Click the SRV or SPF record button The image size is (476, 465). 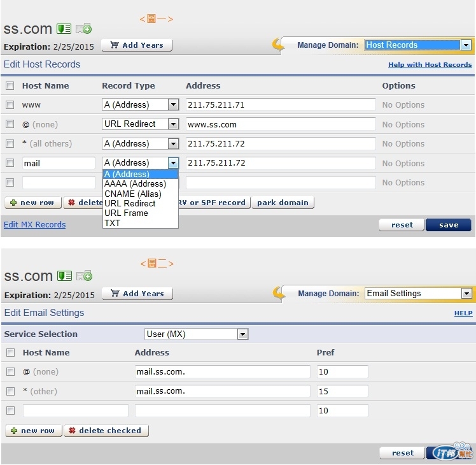[214, 203]
